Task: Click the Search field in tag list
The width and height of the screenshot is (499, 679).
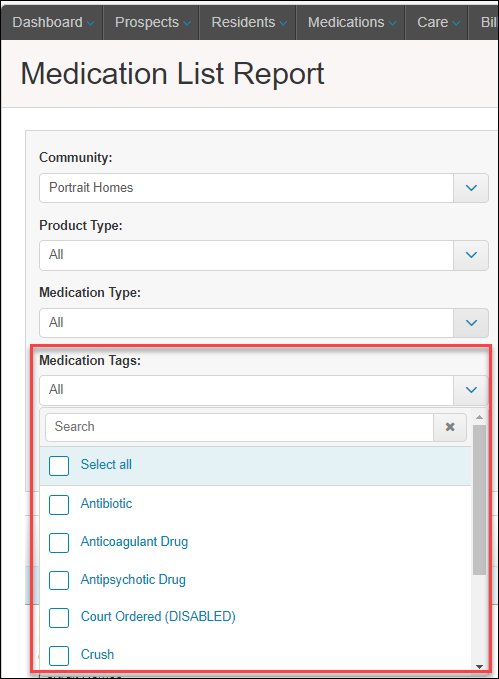Action: tap(240, 427)
